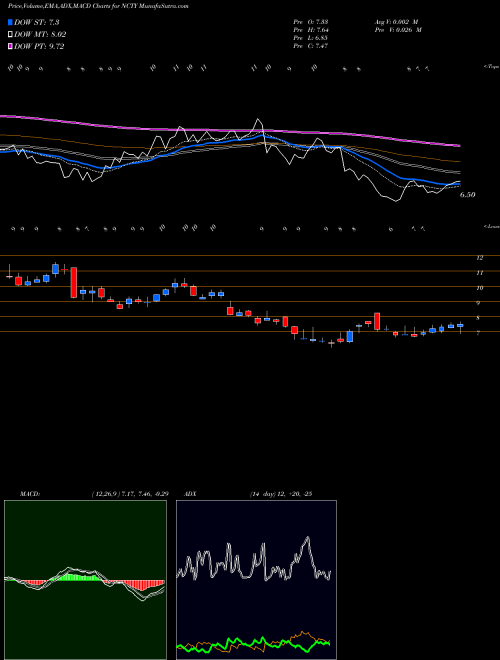Click the 'Pre C: 7.47' close value

[311, 46]
